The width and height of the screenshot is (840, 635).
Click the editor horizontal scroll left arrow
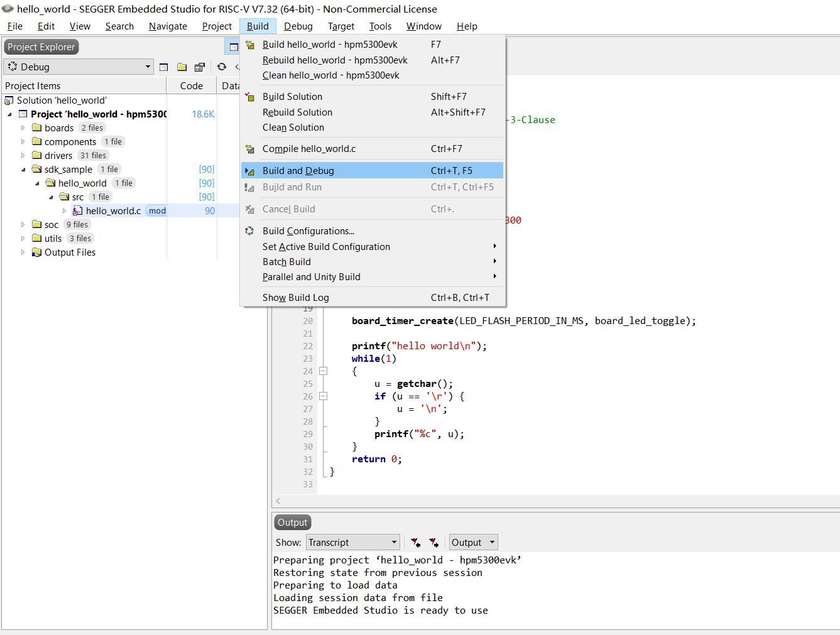pos(278,501)
